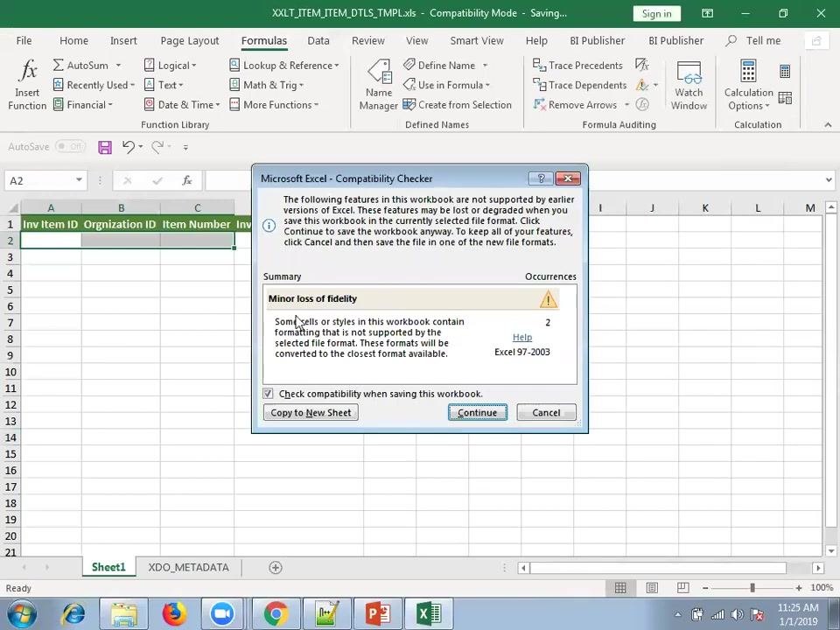
Task: Expand Use in Formula dropdown
Action: 487,85
